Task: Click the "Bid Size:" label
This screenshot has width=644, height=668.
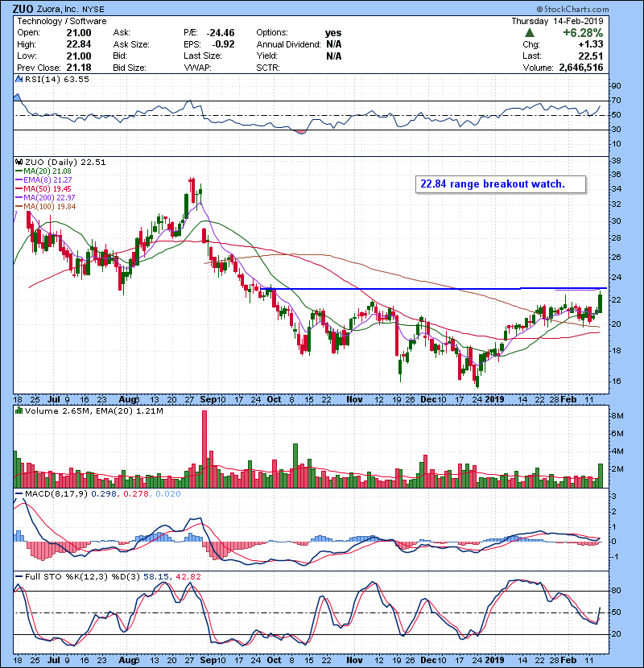Action: (130, 68)
